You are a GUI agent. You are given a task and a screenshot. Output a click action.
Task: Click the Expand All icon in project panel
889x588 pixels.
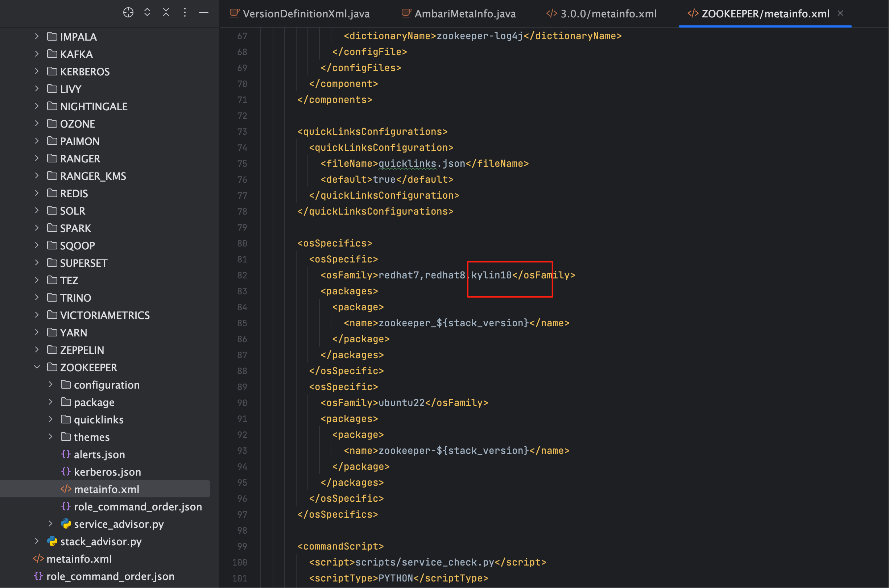(x=147, y=13)
